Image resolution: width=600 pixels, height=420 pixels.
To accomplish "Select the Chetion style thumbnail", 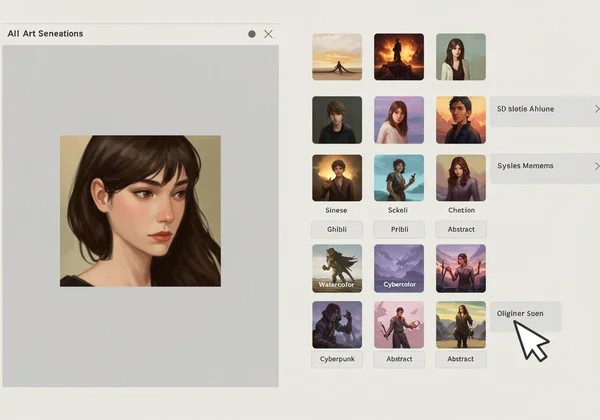I will coord(461,178).
